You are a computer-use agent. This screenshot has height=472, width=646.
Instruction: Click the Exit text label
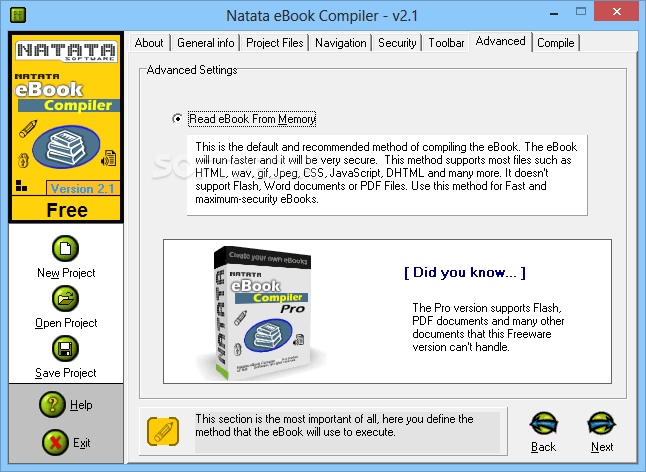(82, 443)
